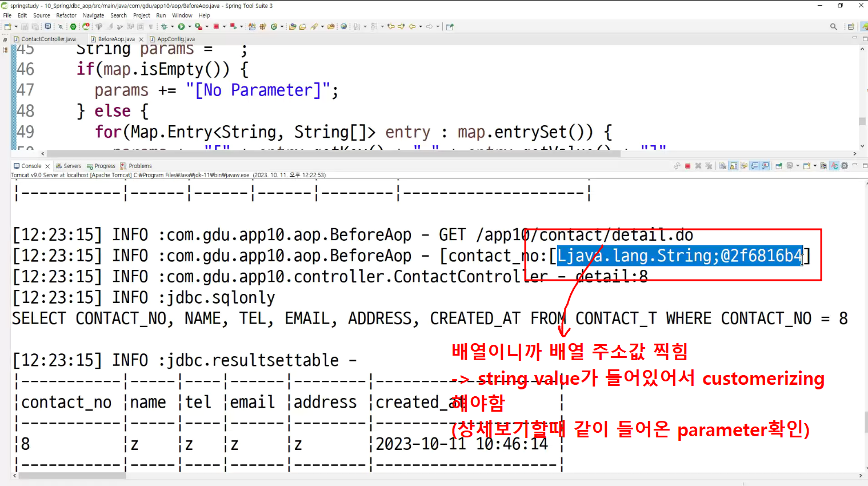Viewport: 868px width, 486px height.
Task: Open the red Stop dropdown arrow
Action: tap(224, 26)
